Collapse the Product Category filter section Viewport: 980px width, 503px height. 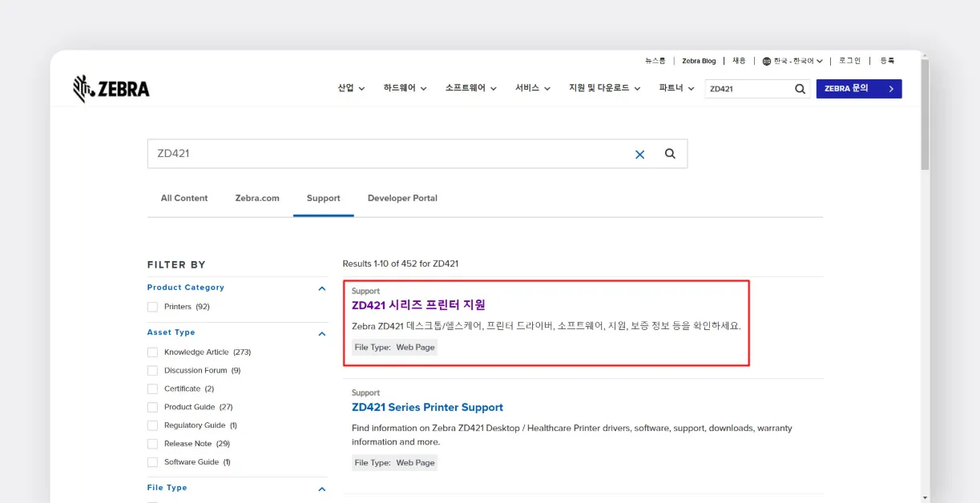pos(322,288)
